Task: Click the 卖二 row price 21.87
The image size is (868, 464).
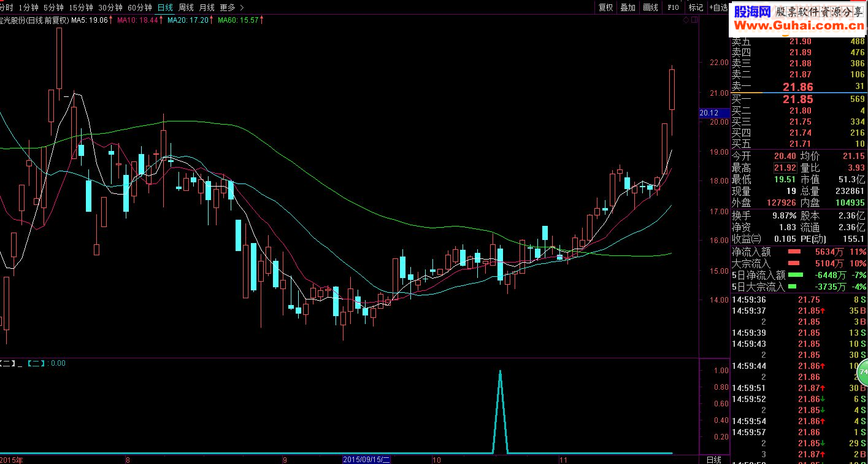Action: click(x=800, y=75)
